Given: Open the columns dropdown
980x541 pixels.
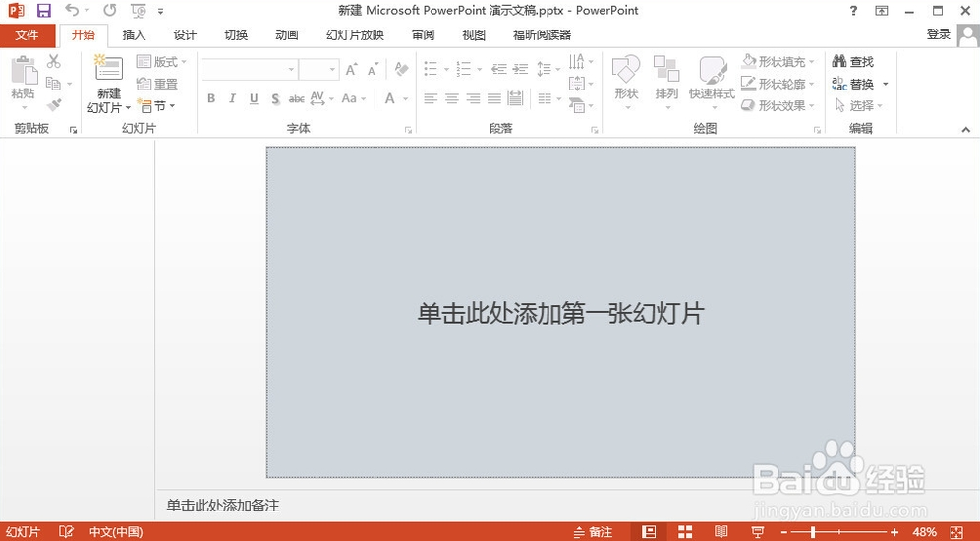Looking at the screenshot, I should click(x=549, y=98).
